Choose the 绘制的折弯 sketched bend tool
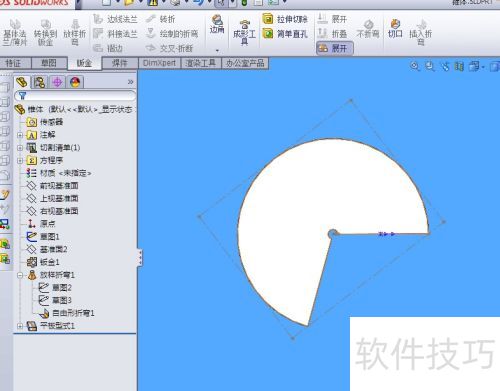 coord(172,34)
